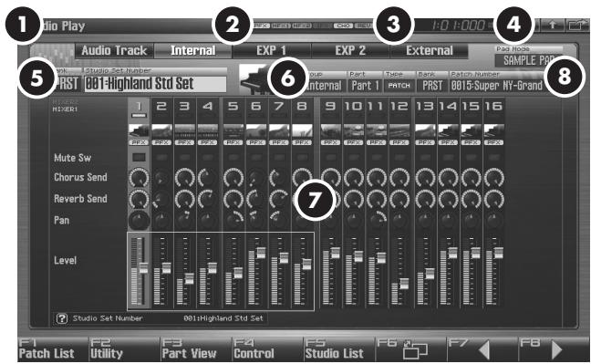This screenshot has height=364, width=591.
Task: Open the Pad Mode SAMPLE PAD field
Action: [528, 60]
